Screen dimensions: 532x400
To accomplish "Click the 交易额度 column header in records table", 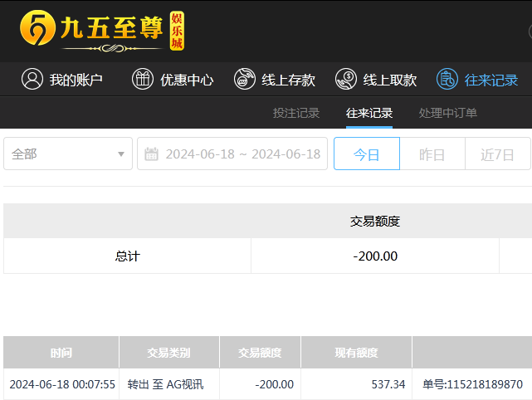I will click(x=260, y=353).
